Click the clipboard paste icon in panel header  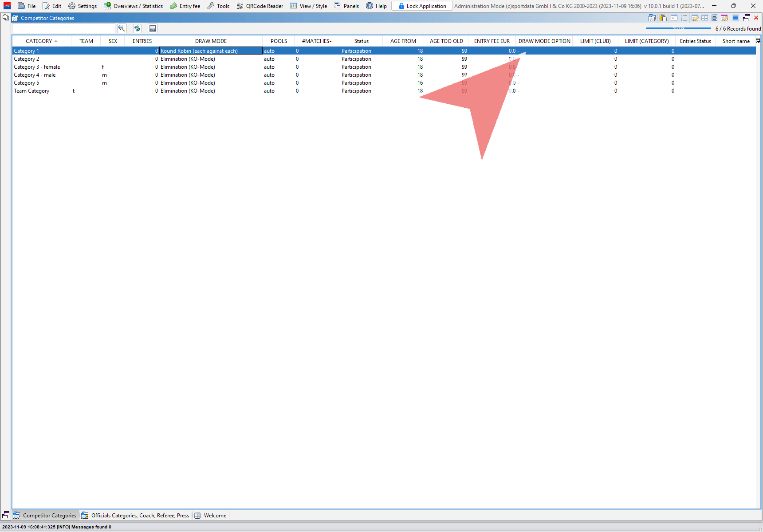point(663,18)
